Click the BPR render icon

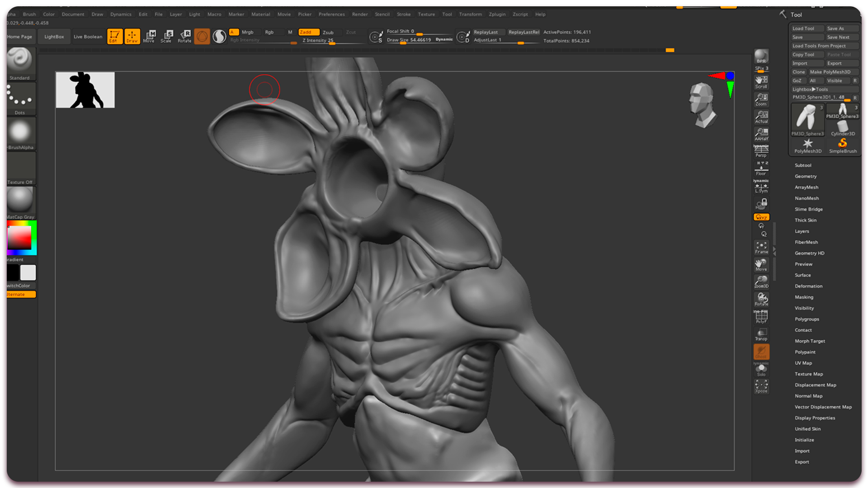[761, 57]
